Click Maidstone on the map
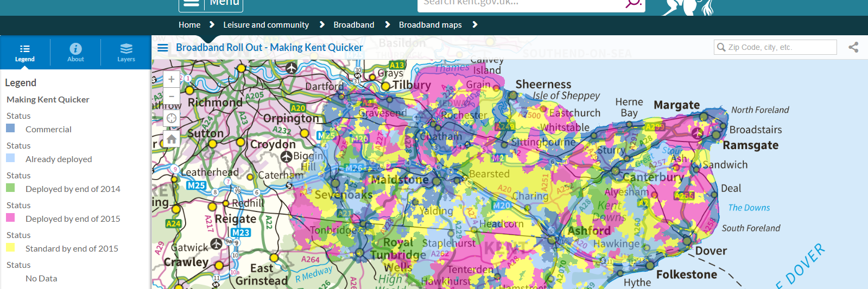Viewport: 868px width, 289px height. tap(400, 179)
